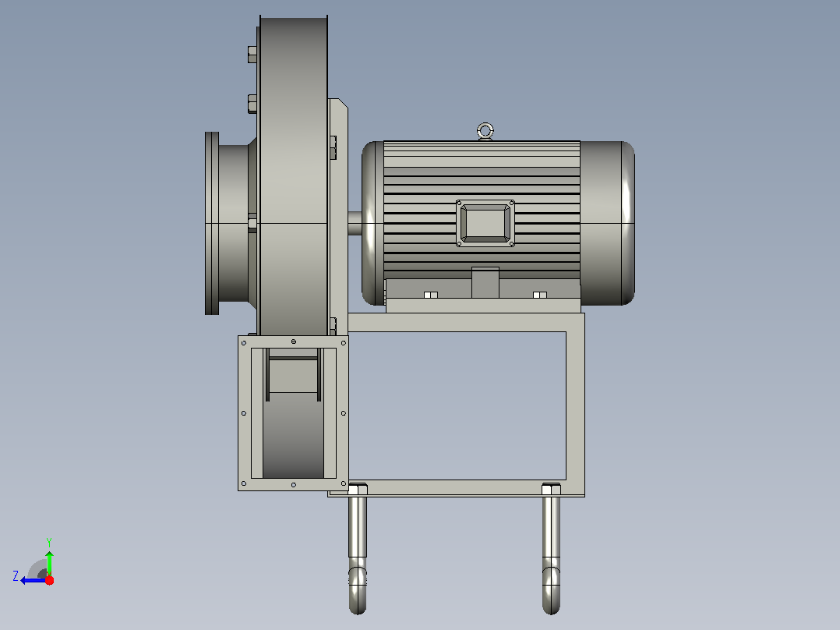Screen dimensions: 840x630
Task: Click the red X axis dot of the triad
Action: coord(49,580)
